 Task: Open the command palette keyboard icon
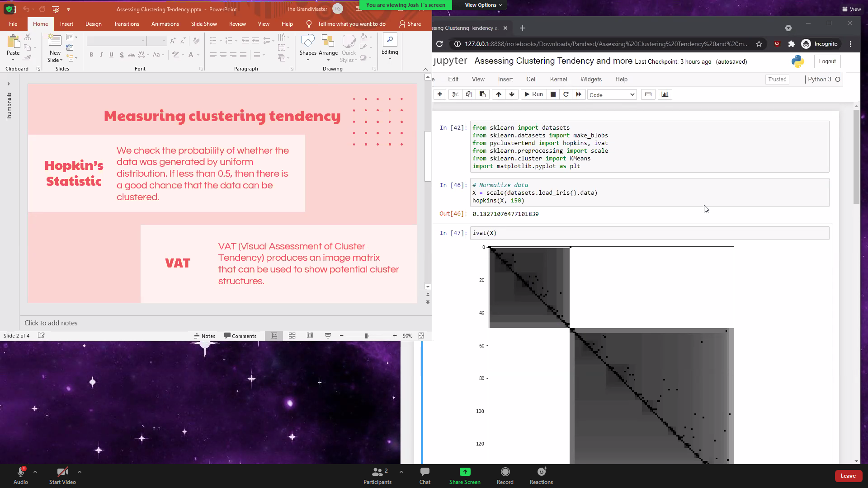648,94
